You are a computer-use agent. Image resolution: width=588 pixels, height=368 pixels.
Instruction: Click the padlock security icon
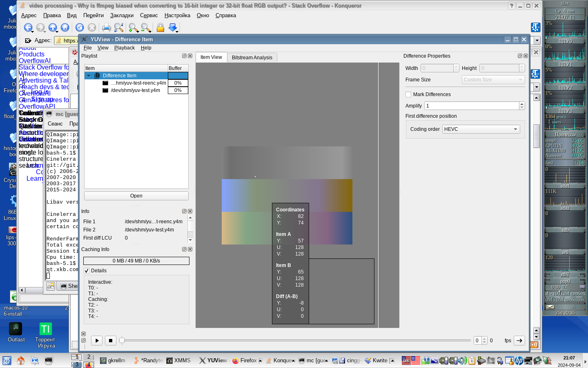point(160,27)
